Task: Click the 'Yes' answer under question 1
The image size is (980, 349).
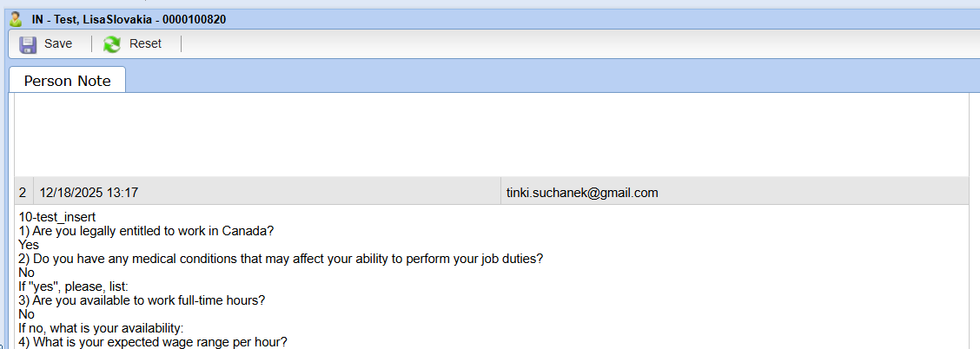Action: pos(29,245)
